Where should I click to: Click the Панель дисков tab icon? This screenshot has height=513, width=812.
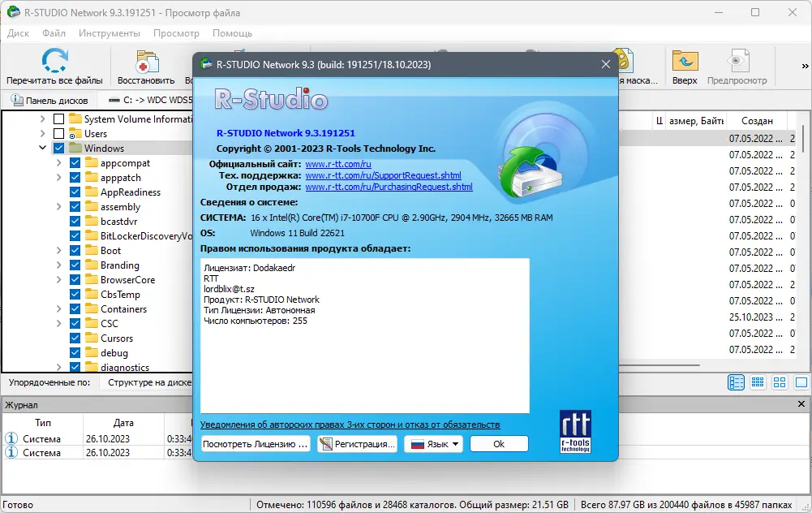[x=16, y=100]
